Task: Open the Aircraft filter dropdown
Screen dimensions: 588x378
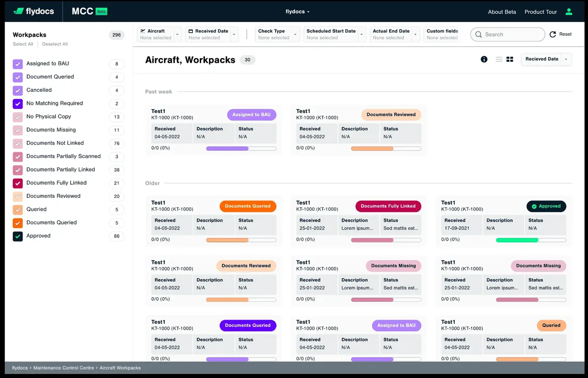Action: click(x=159, y=34)
